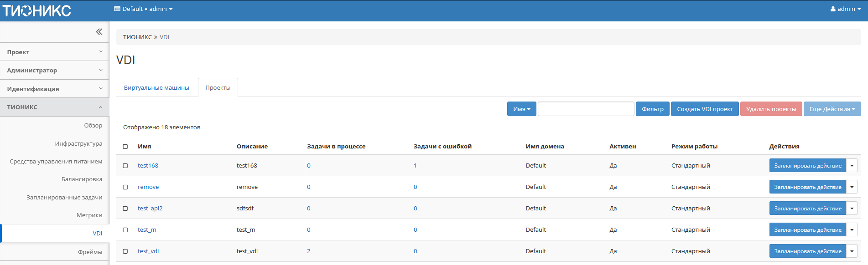Click the ТИОНИКС logo
The width and height of the screenshot is (868, 265).
36,10
